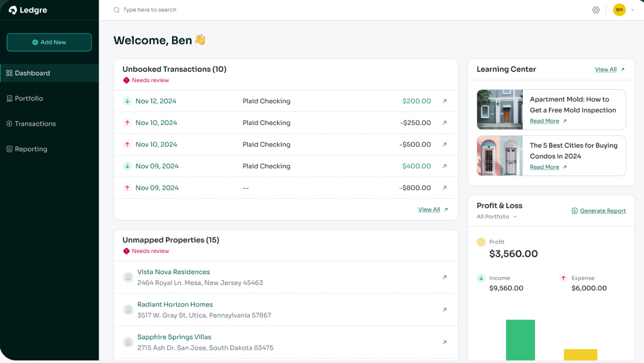Open the settings gear in the top bar
This screenshot has width=644, height=363.
[x=596, y=9]
